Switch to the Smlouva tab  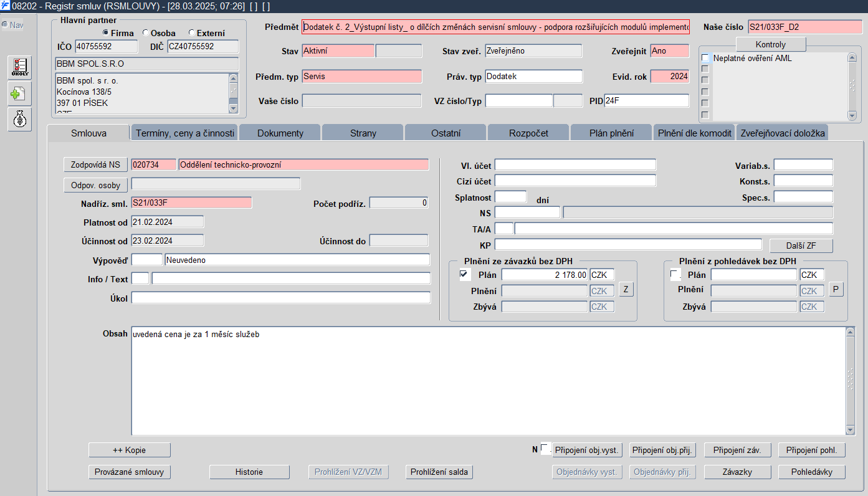click(88, 133)
